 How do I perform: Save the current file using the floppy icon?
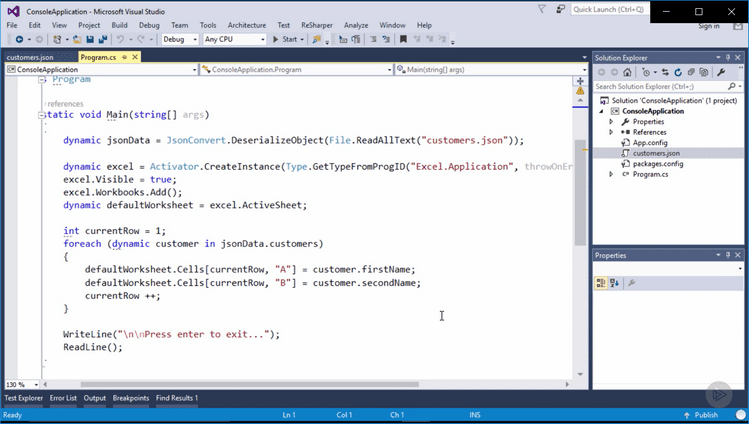(x=90, y=40)
